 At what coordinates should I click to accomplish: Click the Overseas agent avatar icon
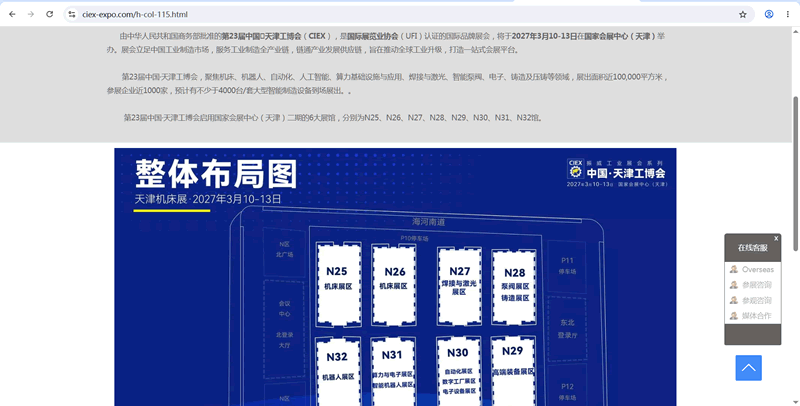pos(734,269)
